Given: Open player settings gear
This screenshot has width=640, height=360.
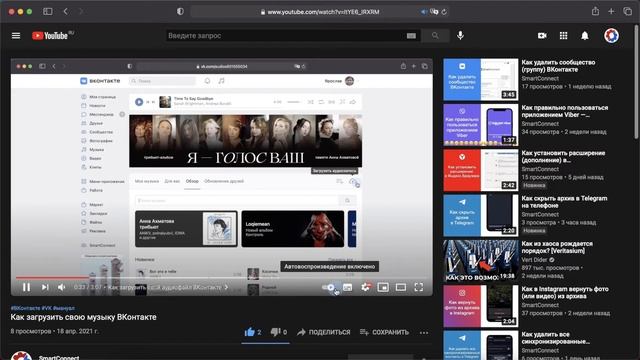Looking at the screenshot, I should tap(366, 287).
